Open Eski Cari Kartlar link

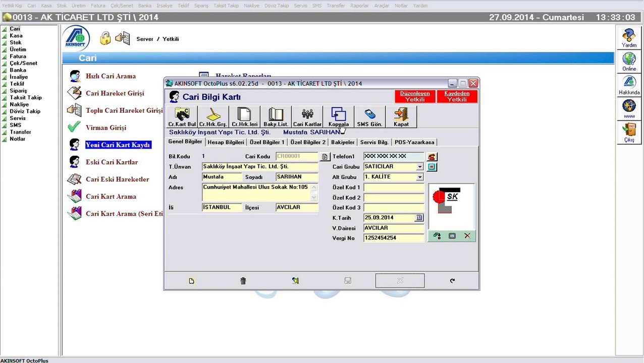pos(112,162)
